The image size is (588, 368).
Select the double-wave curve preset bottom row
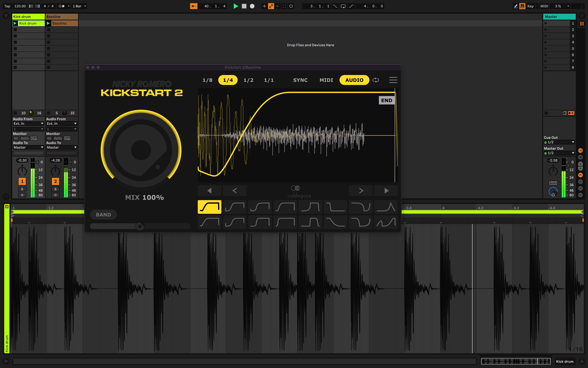[x=386, y=222]
